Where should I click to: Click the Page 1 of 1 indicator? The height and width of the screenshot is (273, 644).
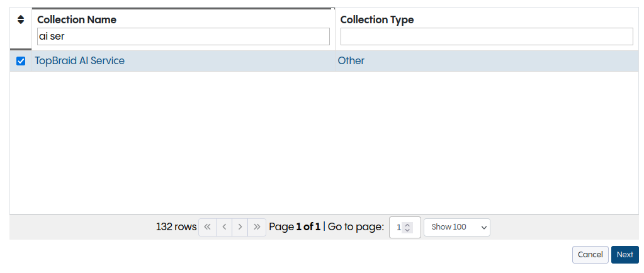click(295, 227)
